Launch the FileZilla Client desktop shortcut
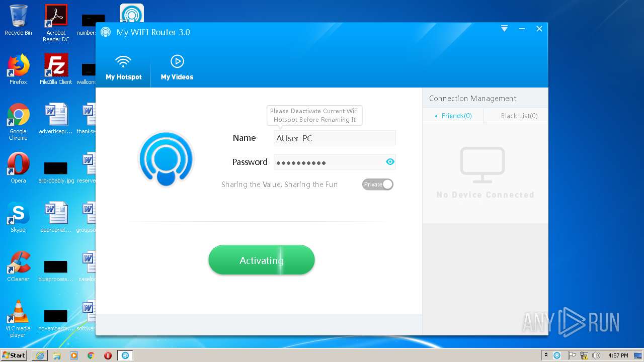644x362 pixels. click(x=56, y=69)
